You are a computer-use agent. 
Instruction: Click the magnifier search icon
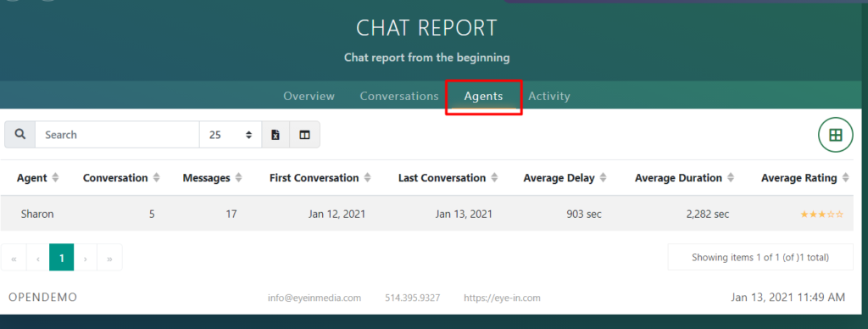point(20,135)
